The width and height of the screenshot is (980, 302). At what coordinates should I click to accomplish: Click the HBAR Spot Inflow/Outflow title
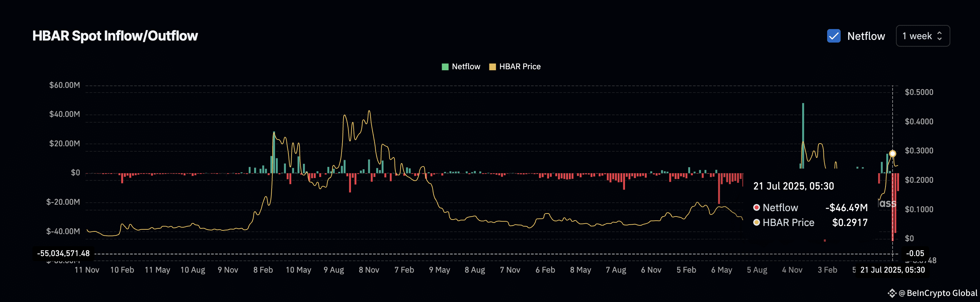click(x=115, y=36)
